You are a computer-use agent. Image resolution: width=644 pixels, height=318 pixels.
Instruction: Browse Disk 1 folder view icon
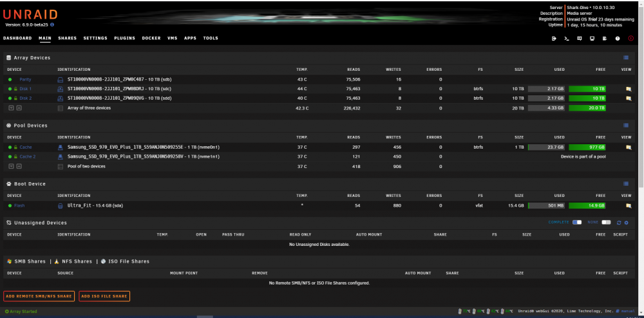point(628,89)
